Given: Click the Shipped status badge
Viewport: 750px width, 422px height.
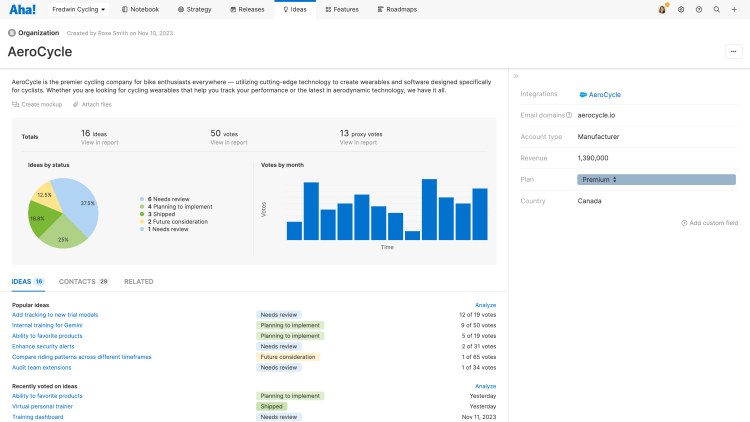Looking at the screenshot, I should tap(271, 407).
